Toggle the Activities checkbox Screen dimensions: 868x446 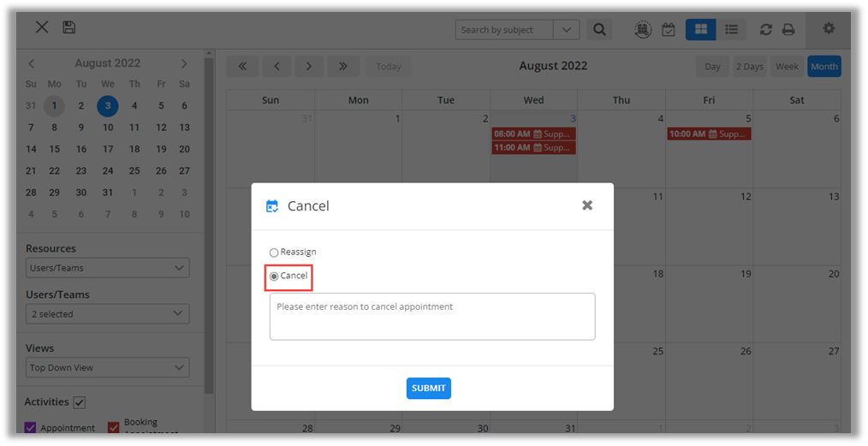click(x=80, y=402)
